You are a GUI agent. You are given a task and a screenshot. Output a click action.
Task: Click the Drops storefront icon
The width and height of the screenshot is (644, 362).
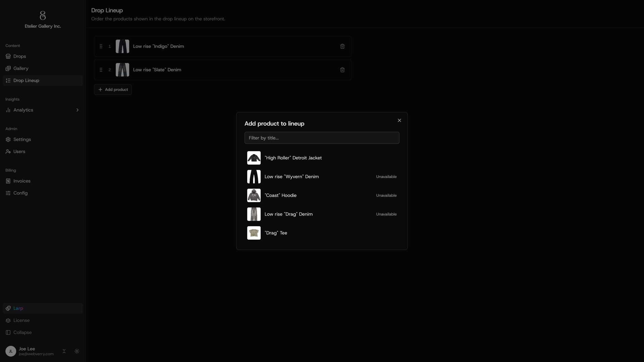[8, 56]
